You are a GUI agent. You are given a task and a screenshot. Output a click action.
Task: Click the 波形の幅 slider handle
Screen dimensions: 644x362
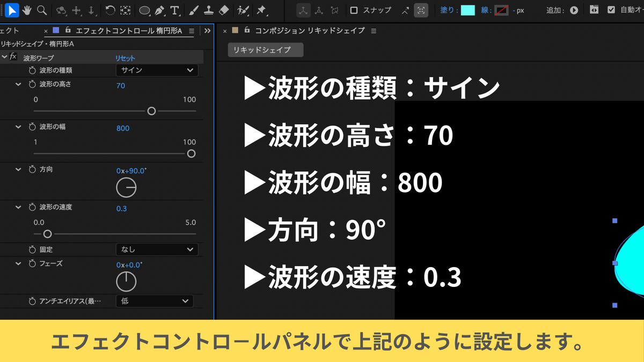(x=191, y=154)
